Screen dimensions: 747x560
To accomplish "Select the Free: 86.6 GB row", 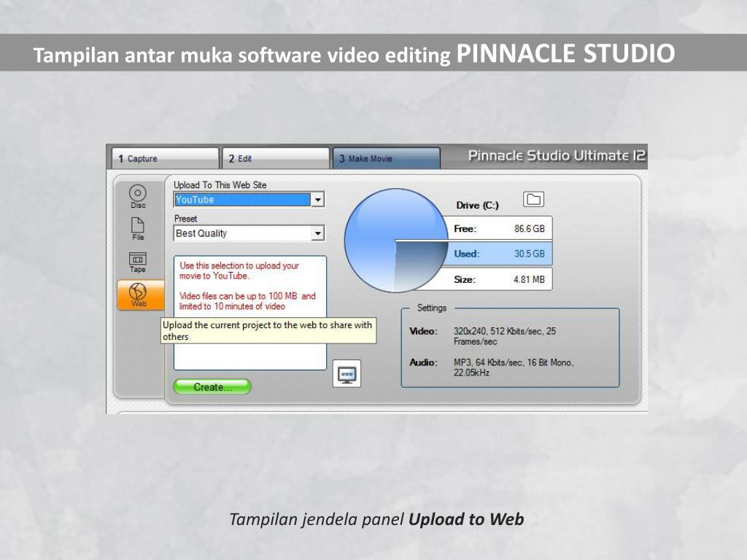I will click(x=498, y=228).
